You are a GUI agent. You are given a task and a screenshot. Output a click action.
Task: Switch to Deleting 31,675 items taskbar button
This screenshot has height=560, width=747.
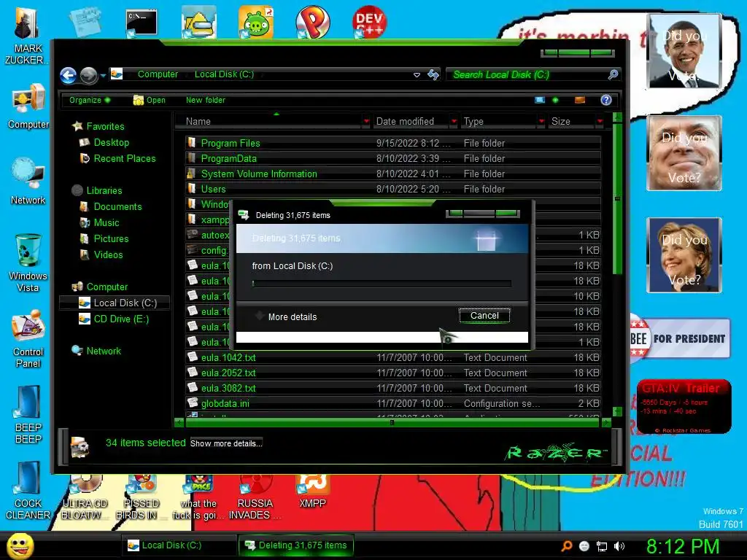[296, 545]
